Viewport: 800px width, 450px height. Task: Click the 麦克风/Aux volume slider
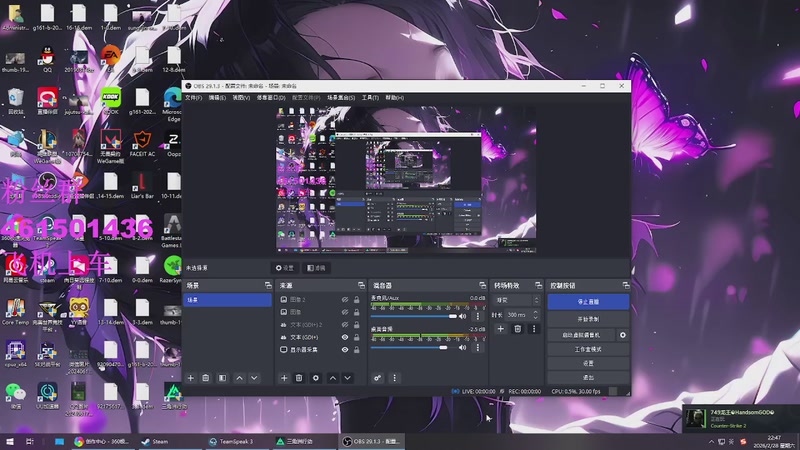point(414,316)
